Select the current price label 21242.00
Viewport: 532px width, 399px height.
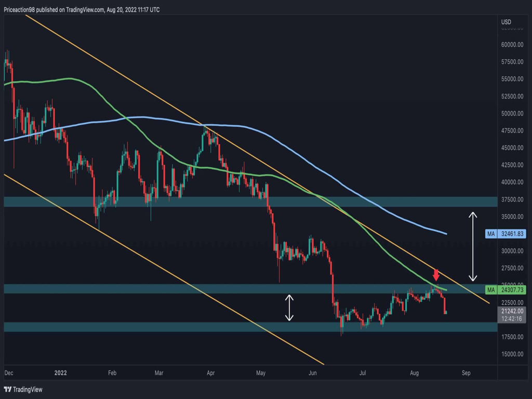512,310
